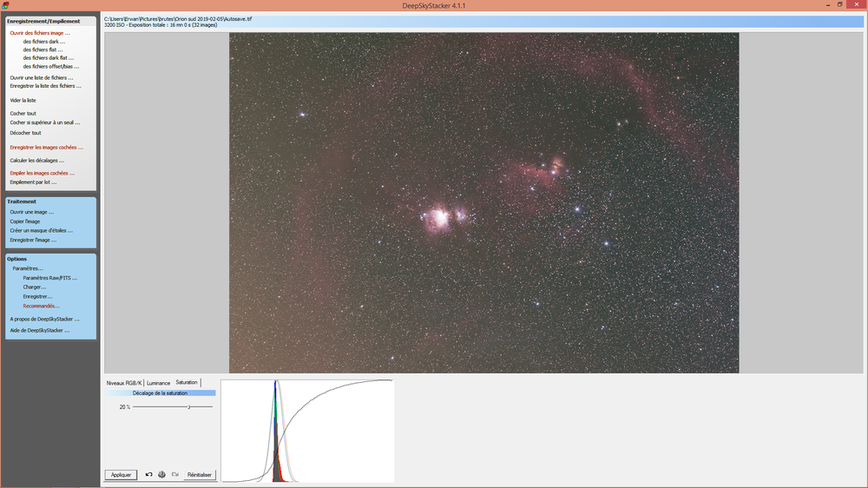Adjust the saturation shift slider handle

188,406
